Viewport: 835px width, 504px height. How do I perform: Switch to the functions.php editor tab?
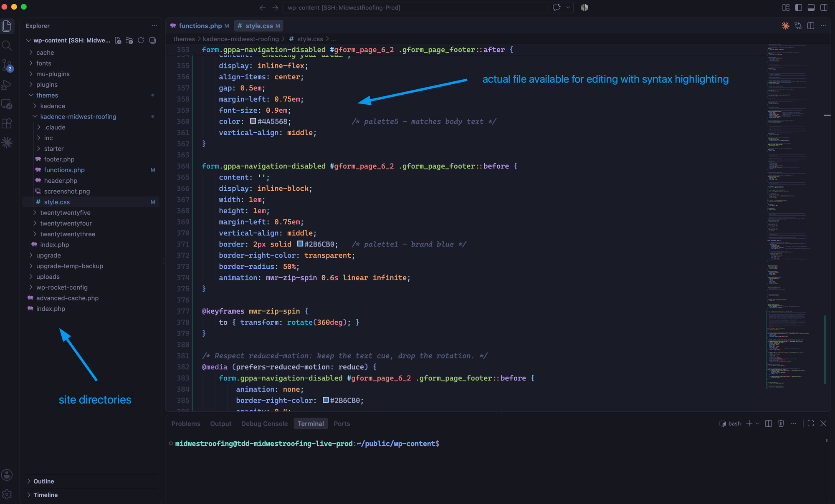[x=200, y=26]
